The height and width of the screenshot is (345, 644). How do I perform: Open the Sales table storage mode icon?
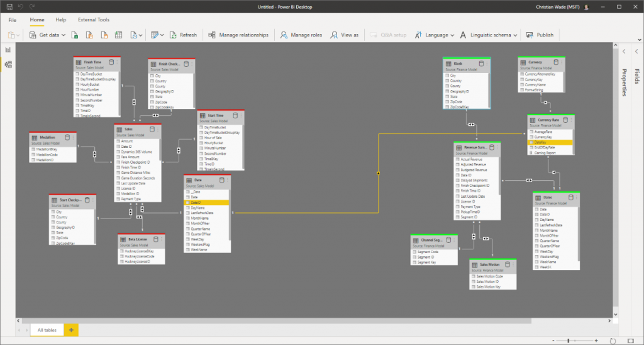152,129
